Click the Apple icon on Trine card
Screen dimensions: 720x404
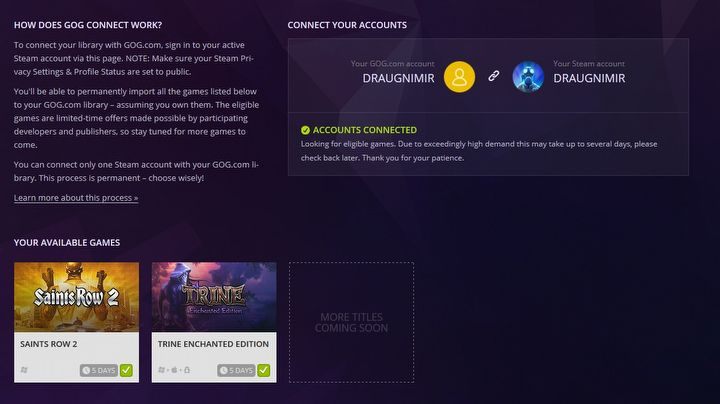tap(174, 370)
